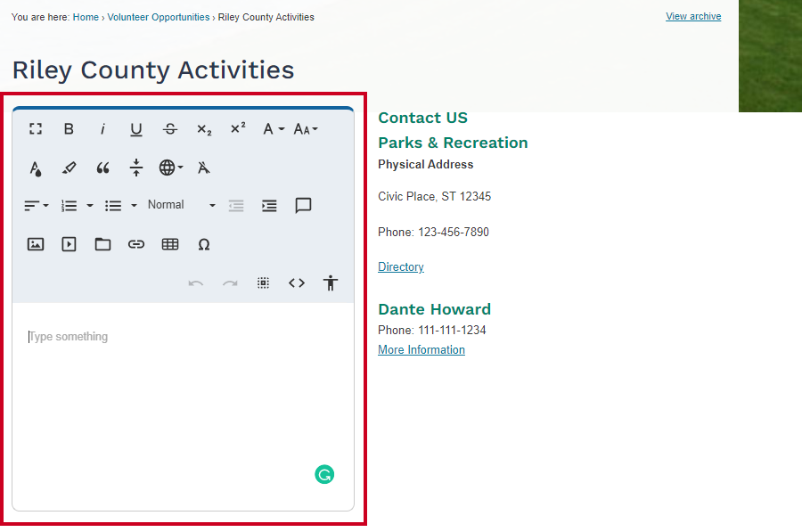Click the 'Contact US' heading
This screenshot has height=532, width=802.
coord(422,118)
